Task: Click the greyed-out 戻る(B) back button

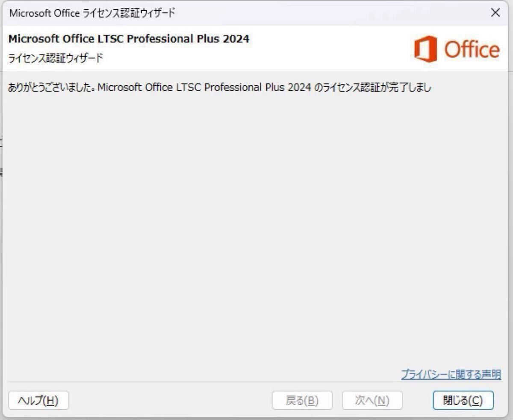Action: tap(302, 400)
